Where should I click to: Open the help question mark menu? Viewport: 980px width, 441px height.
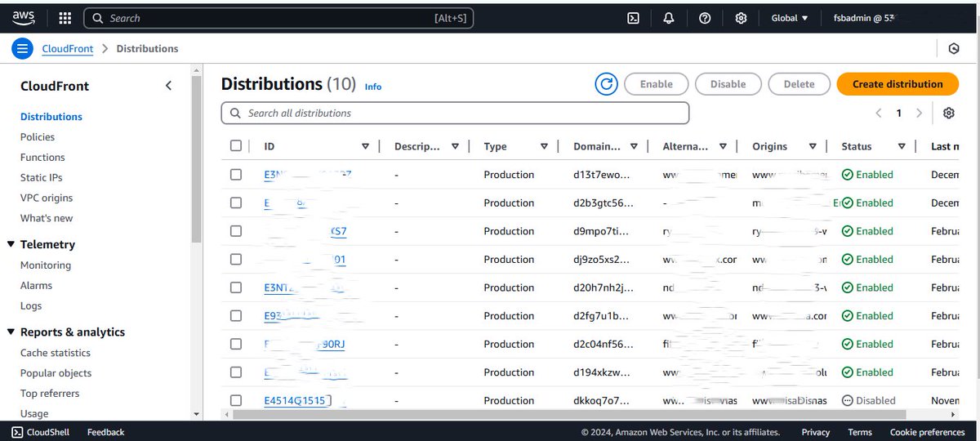click(705, 18)
